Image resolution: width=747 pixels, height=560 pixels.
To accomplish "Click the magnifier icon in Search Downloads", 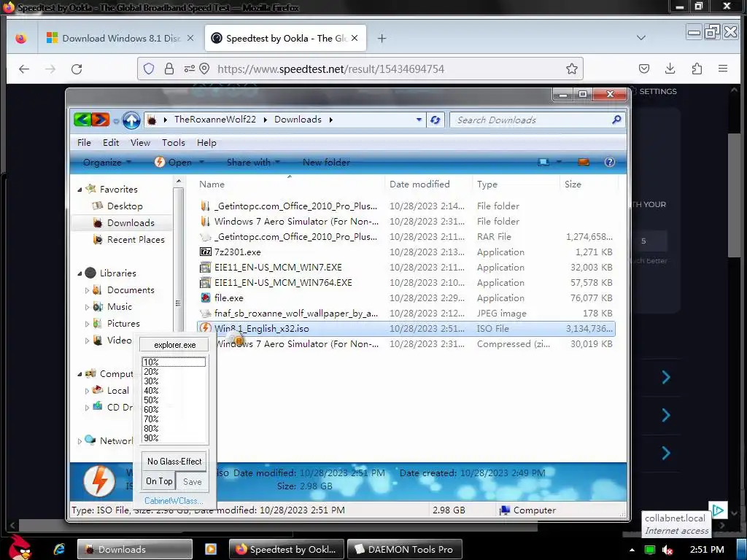I will coord(616,120).
